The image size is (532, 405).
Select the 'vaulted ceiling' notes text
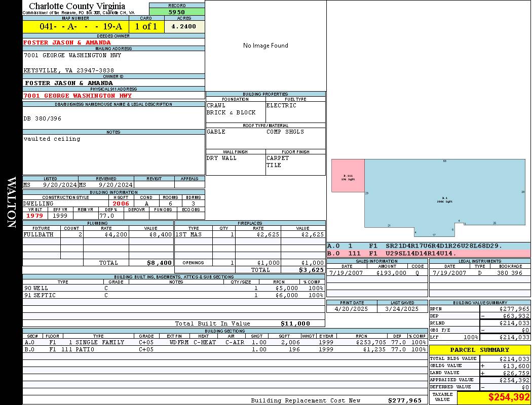(52, 139)
